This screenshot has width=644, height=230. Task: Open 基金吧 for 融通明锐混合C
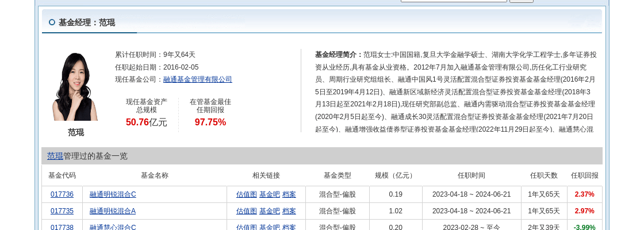[270, 194]
